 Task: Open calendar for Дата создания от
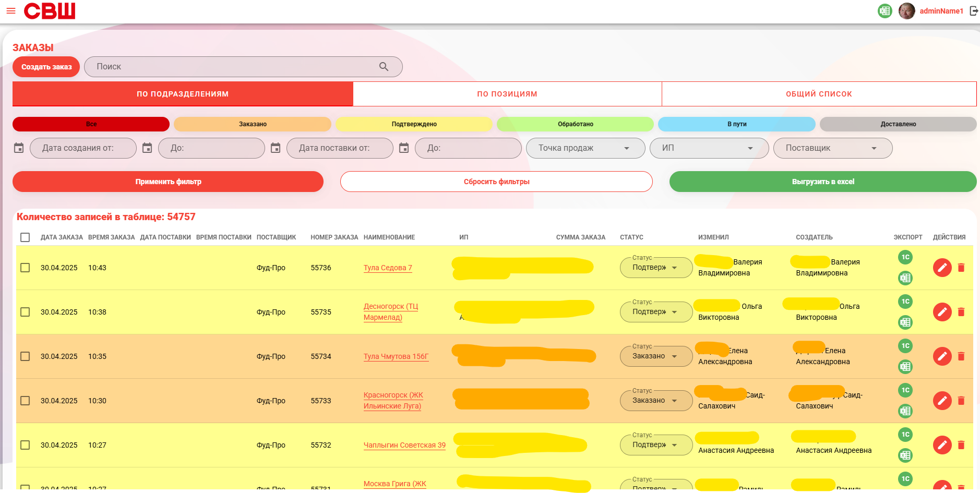click(x=19, y=148)
